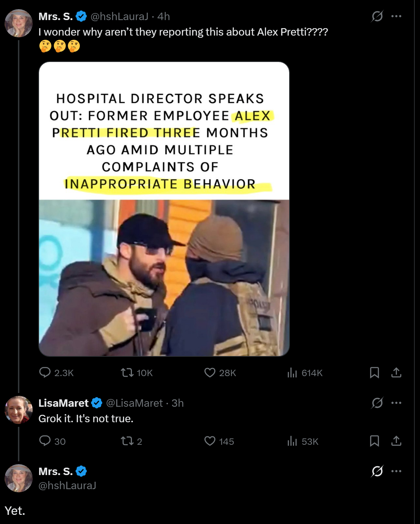Open more options on the top post
The width and height of the screenshot is (420, 524).
(396, 16)
